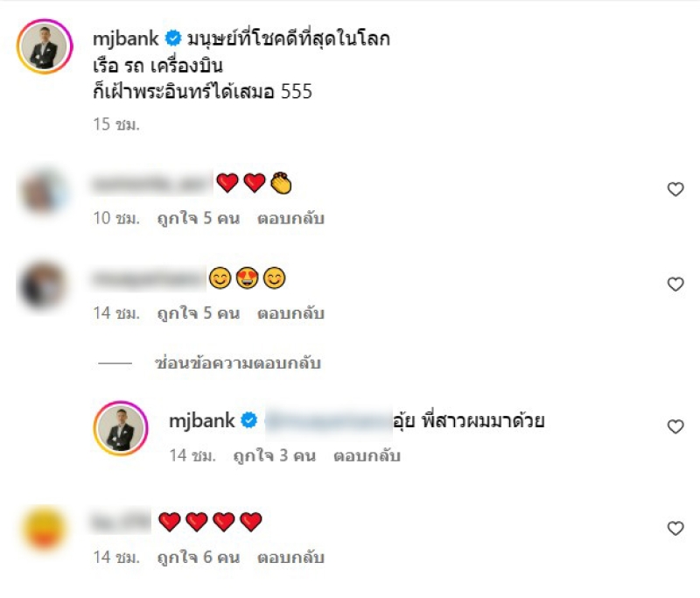
Task: Open the blurred mentioned user in mjbank's reply
Action: 329,421
